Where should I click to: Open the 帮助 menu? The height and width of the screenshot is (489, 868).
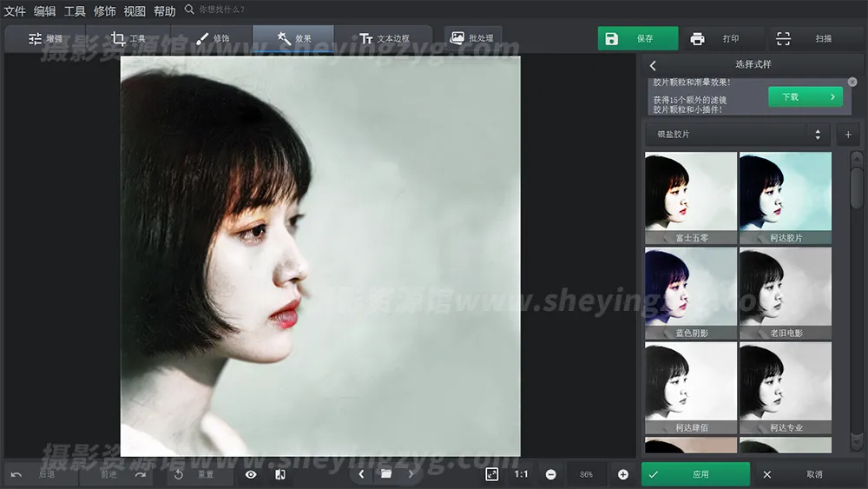point(164,11)
